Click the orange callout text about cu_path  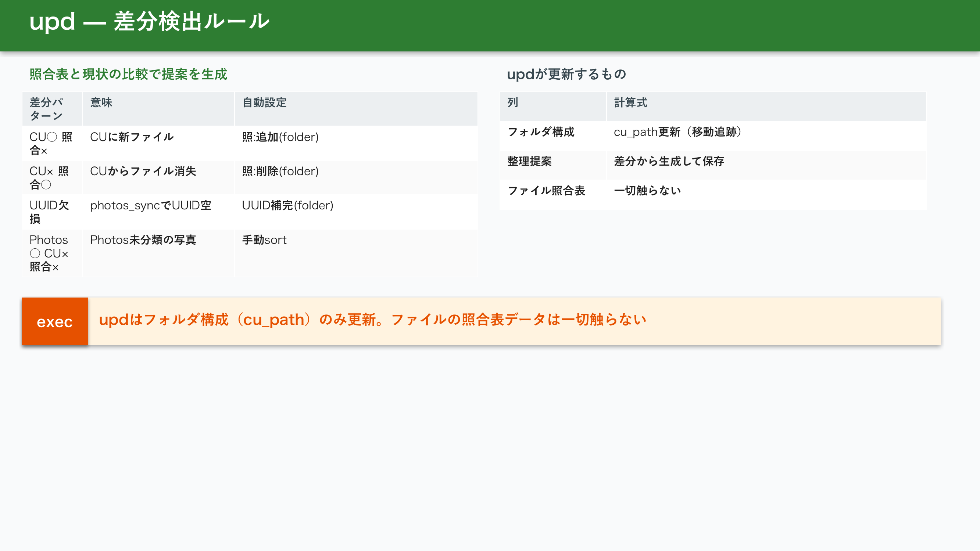click(372, 320)
